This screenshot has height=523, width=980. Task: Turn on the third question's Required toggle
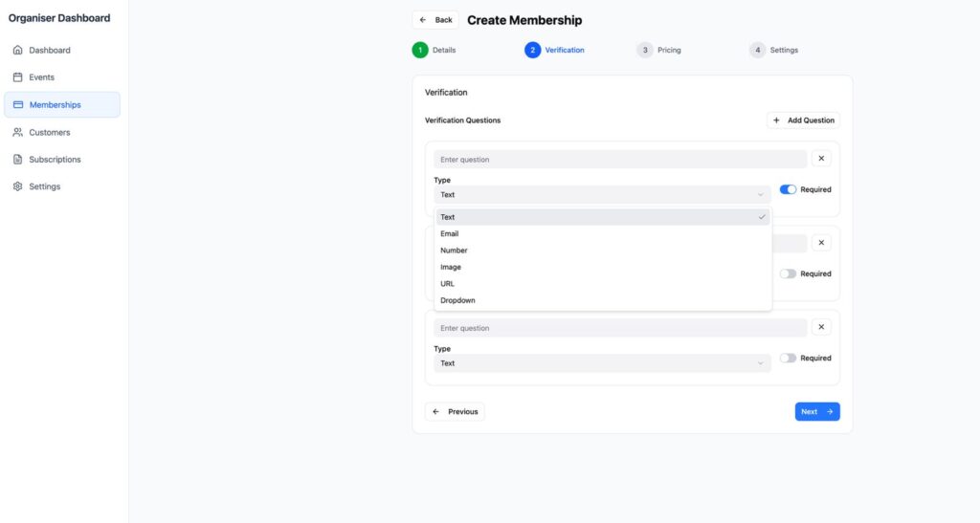click(788, 358)
